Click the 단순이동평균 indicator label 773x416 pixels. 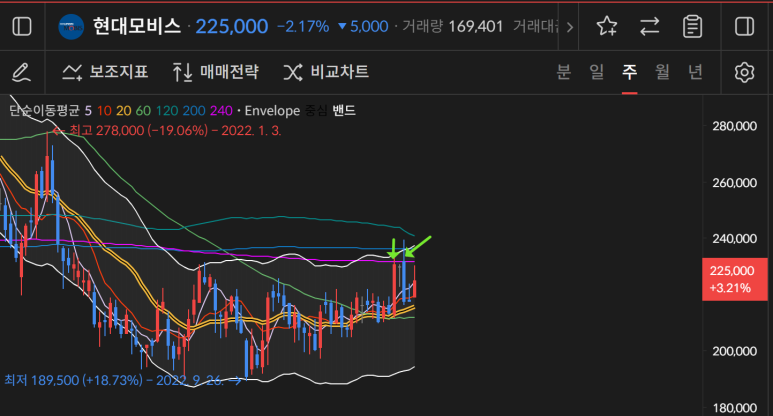pos(44,110)
